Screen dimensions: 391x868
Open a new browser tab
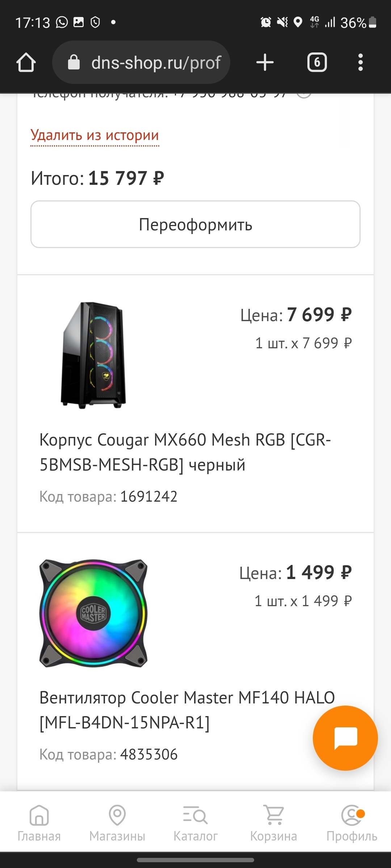(x=265, y=63)
